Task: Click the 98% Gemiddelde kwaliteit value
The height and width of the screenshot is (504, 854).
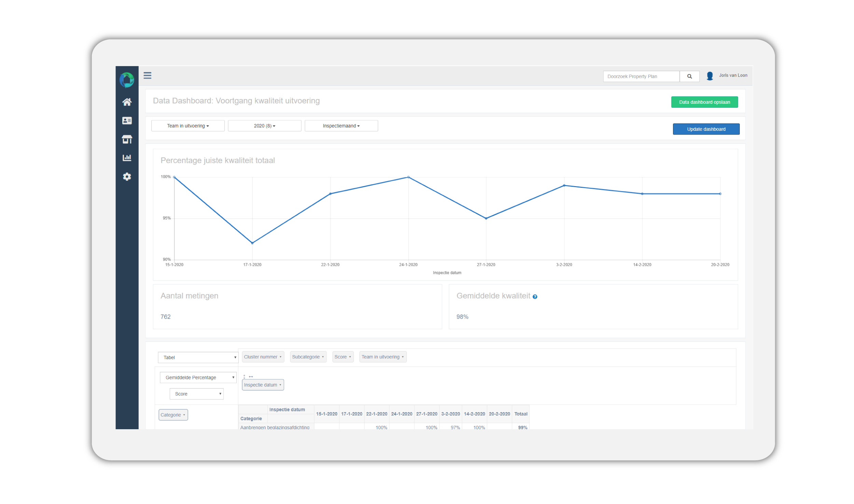Action: [x=463, y=317]
